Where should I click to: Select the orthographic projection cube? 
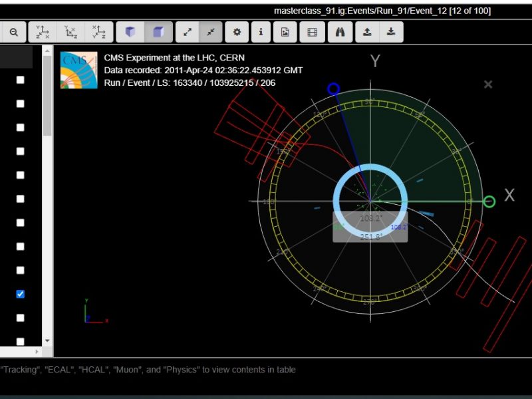158,32
